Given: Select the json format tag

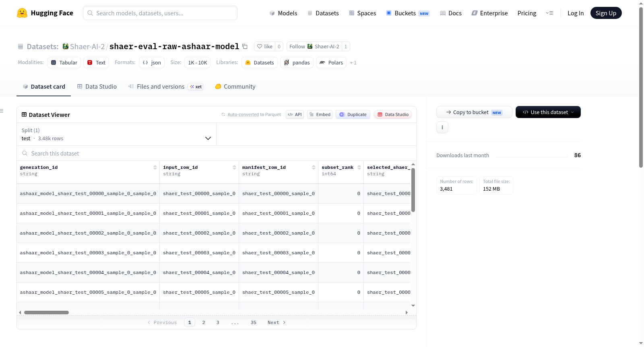Looking at the screenshot, I should coord(152,62).
